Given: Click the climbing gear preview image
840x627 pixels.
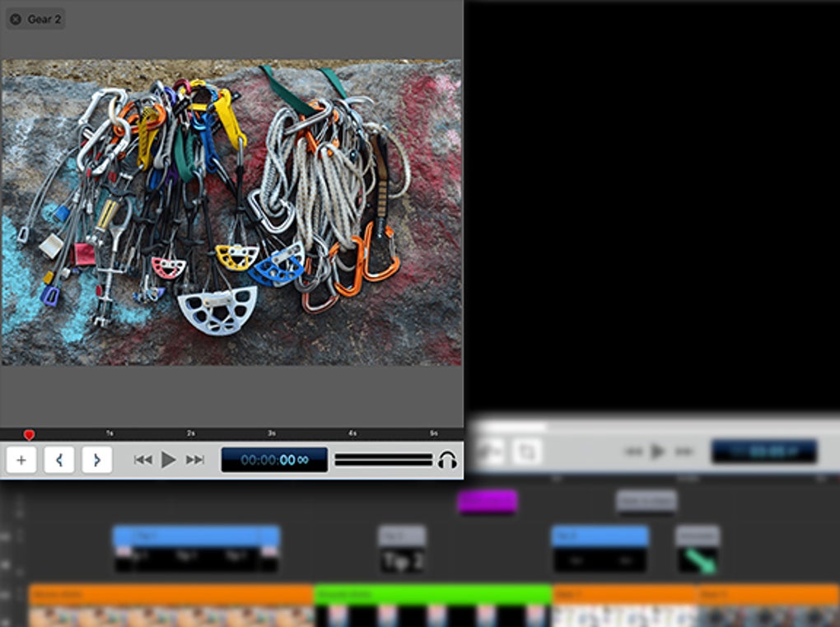Looking at the screenshot, I should [x=231, y=213].
